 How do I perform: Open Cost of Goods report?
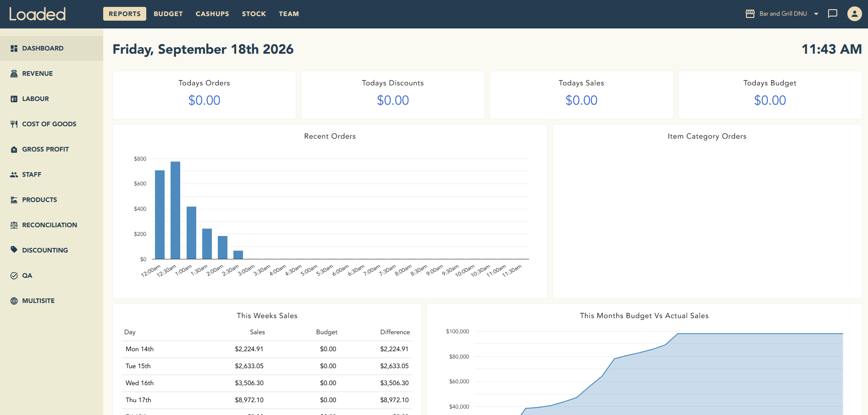point(51,124)
